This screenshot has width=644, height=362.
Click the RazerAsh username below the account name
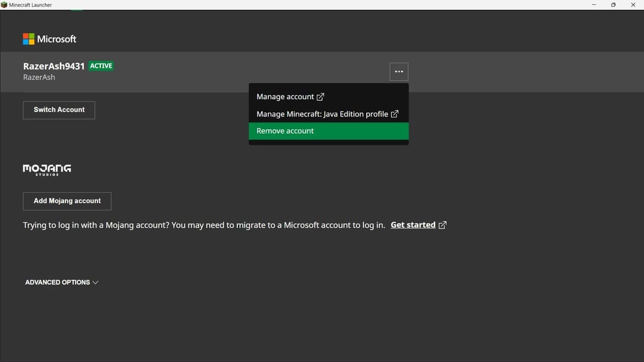coord(39,77)
